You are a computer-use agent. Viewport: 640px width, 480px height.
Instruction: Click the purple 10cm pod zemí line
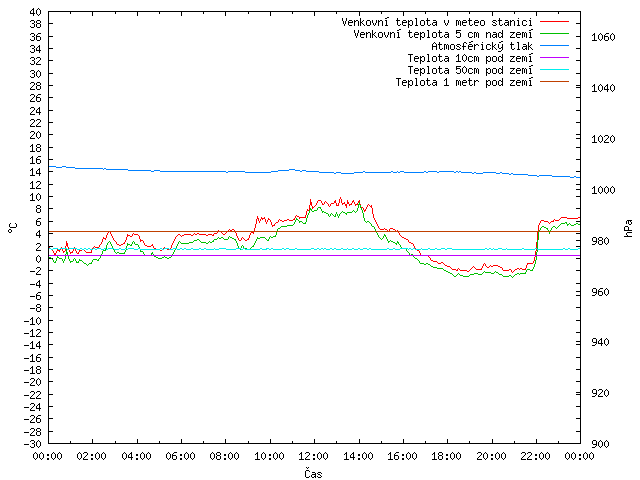pyautogui.click(x=314, y=256)
